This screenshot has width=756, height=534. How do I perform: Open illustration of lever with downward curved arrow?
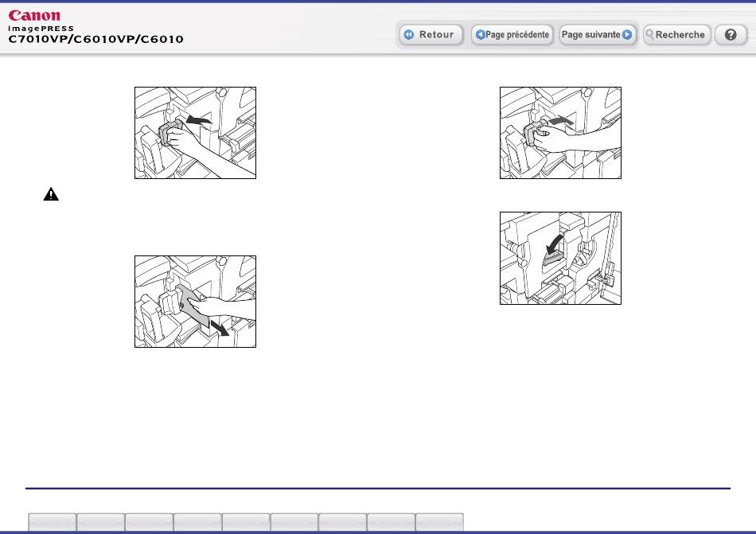pyautogui.click(x=561, y=259)
